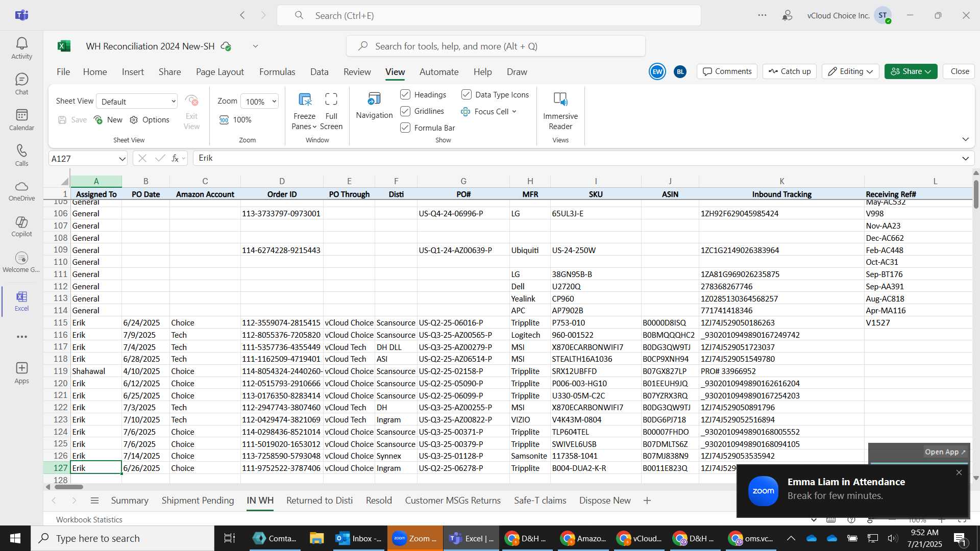
Task: Click the sheet scroll left arrow
Action: (x=48, y=487)
